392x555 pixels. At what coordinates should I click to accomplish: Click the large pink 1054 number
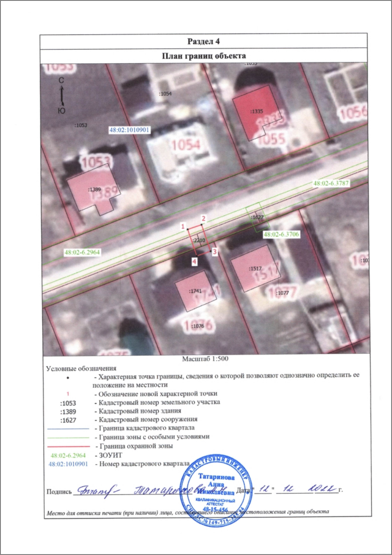tap(186, 145)
